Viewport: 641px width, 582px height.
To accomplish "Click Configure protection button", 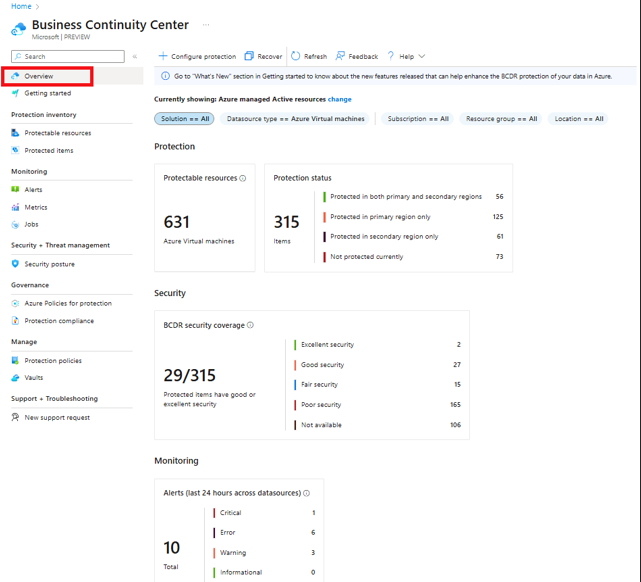I will (197, 57).
